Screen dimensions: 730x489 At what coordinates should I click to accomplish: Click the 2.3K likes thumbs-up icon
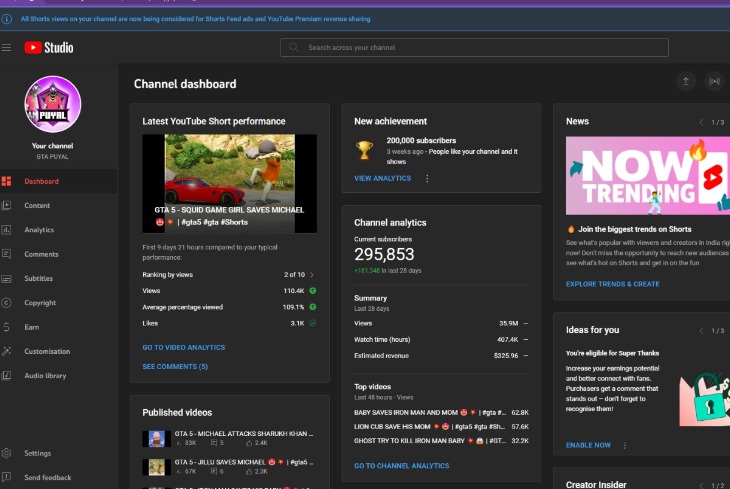249,471
